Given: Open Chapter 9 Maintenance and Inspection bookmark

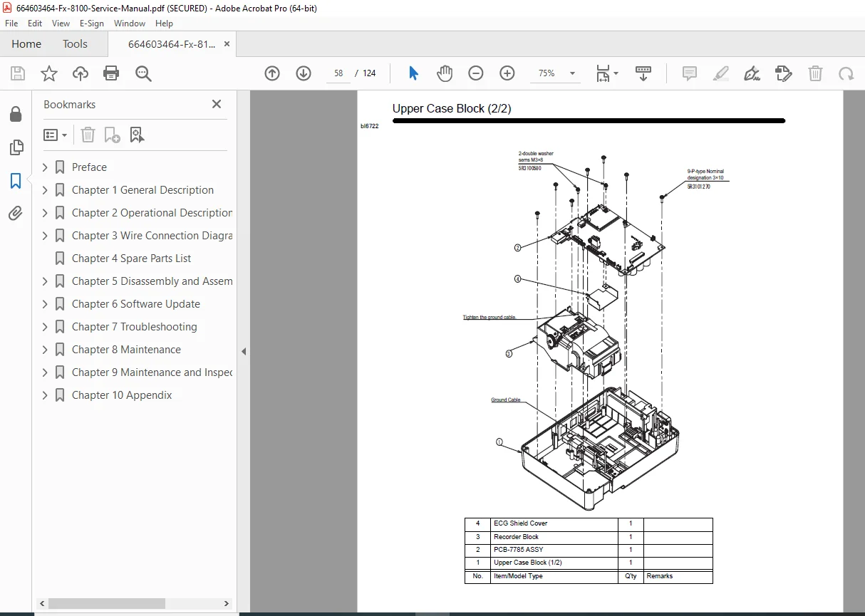Looking at the screenshot, I should [x=152, y=372].
